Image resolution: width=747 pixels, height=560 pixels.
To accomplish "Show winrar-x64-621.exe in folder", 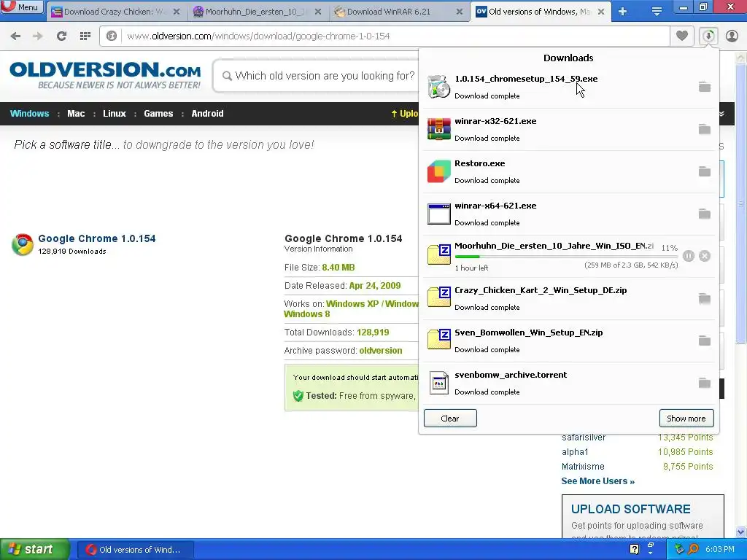I will tap(704, 214).
